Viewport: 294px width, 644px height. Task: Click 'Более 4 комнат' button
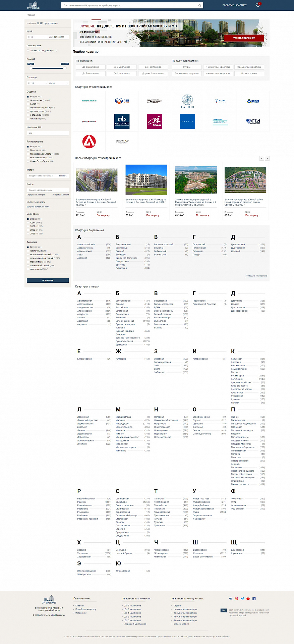[249, 73]
